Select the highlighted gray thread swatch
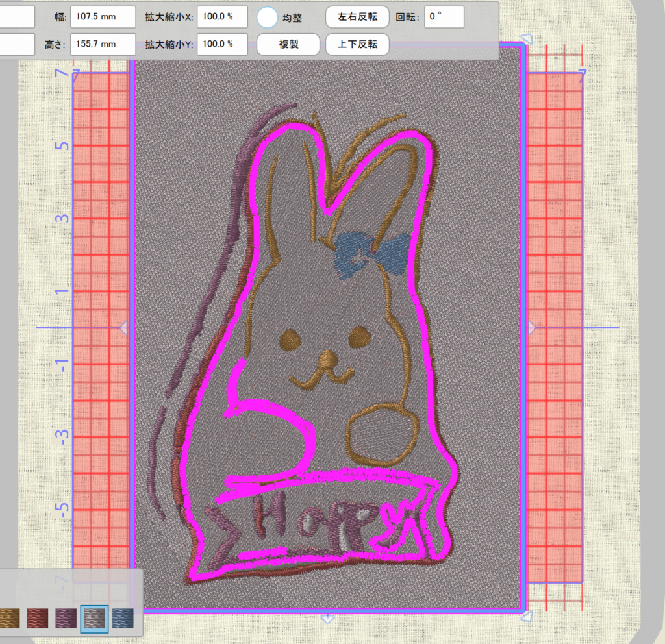665x644 pixels. [94, 618]
